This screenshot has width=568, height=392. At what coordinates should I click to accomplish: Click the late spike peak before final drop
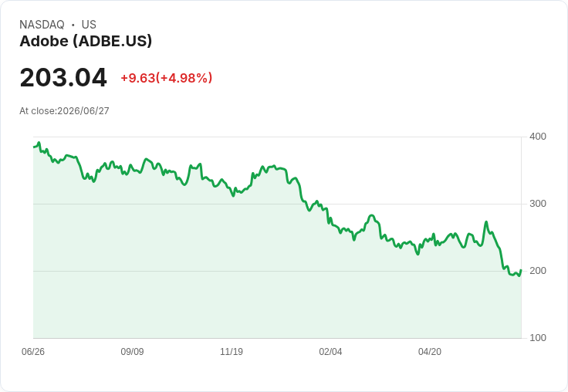click(x=486, y=221)
